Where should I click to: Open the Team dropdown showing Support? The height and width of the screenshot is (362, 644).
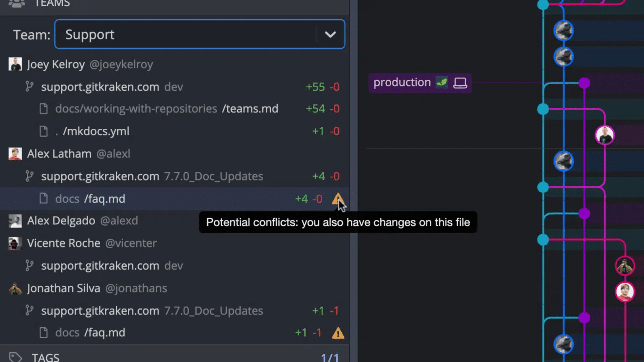[330, 34]
